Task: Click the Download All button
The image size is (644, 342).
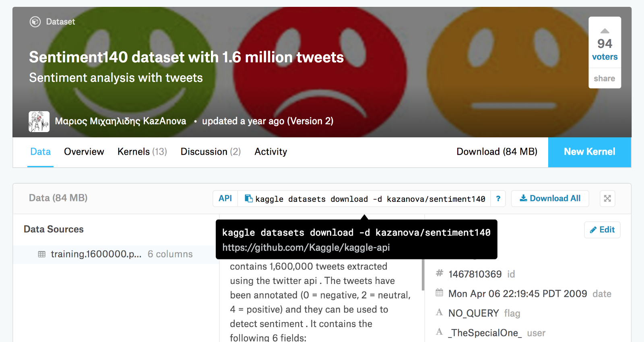Action: (x=550, y=198)
